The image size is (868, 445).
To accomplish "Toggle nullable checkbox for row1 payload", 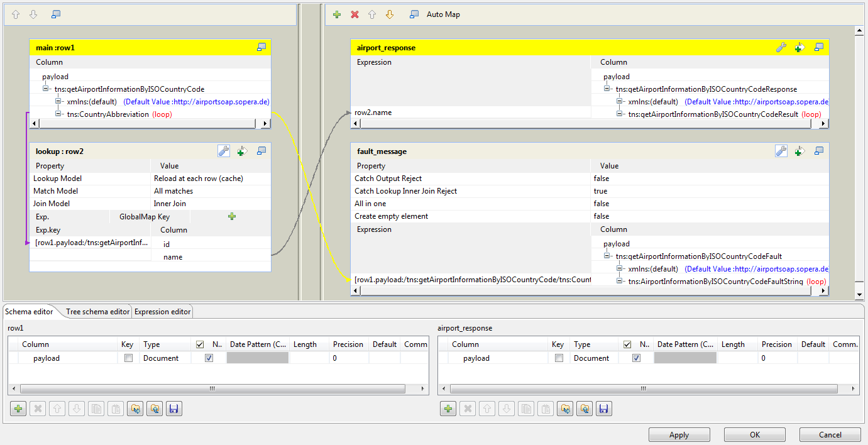I will coord(209,358).
